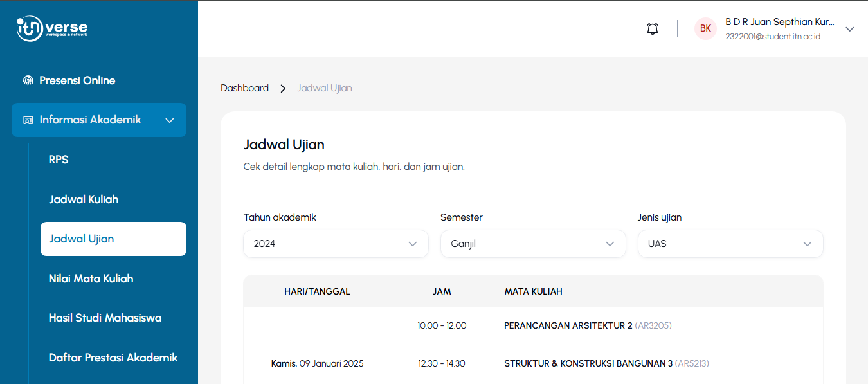Click the email 2322001@student.itn.ac.id
The height and width of the screenshot is (384, 868).
pyautogui.click(x=773, y=37)
